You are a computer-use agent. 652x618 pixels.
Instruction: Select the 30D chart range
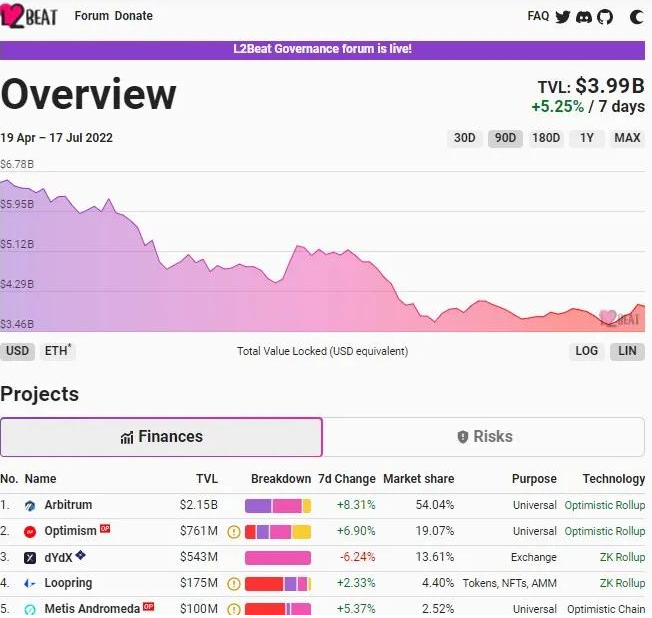(x=464, y=138)
